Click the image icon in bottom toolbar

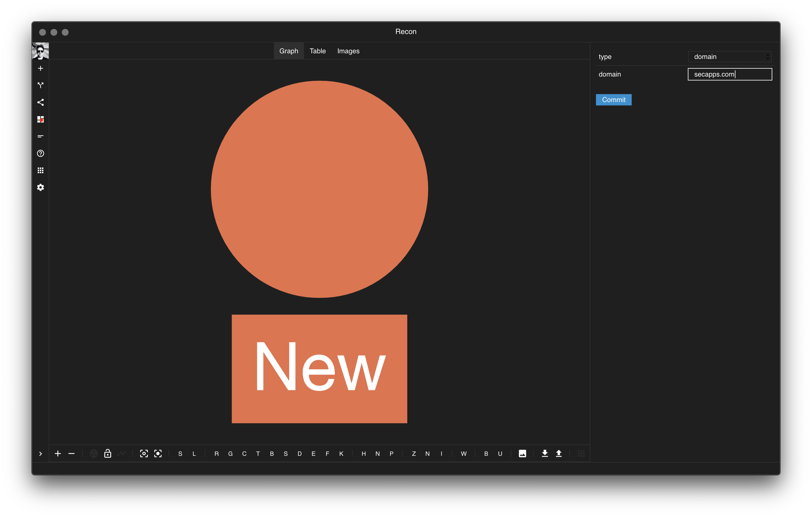point(522,454)
